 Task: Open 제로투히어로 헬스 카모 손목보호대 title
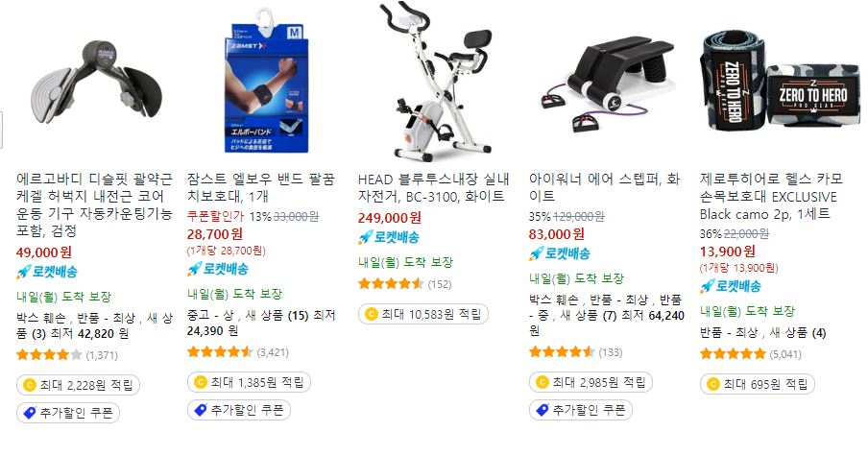[x=771, y=197]
